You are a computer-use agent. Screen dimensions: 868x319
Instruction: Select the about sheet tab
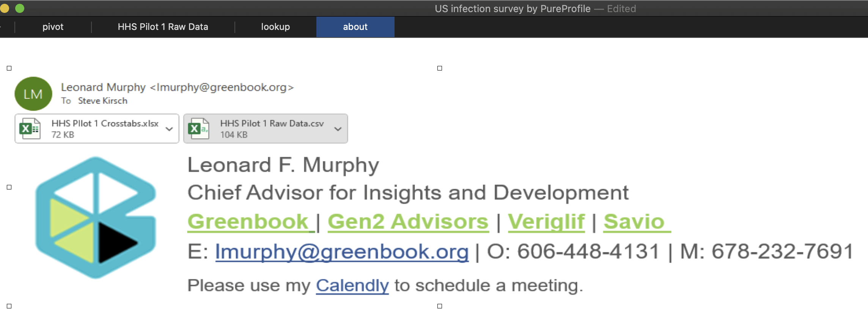[x=355, y=27]
